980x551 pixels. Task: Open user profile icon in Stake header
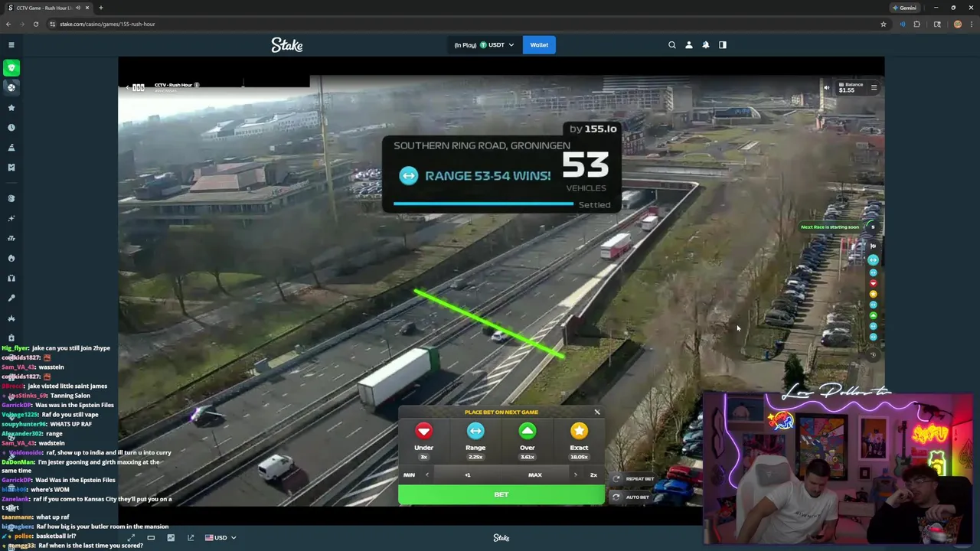(x=689, y=45)
